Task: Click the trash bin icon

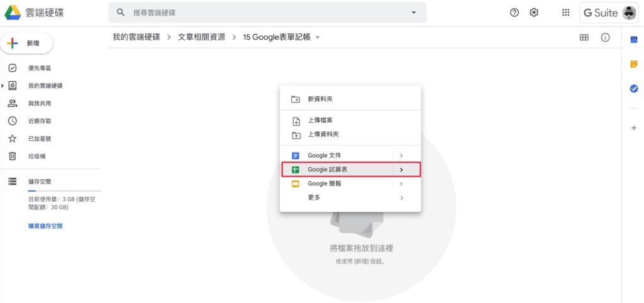Action: point(13,157)
